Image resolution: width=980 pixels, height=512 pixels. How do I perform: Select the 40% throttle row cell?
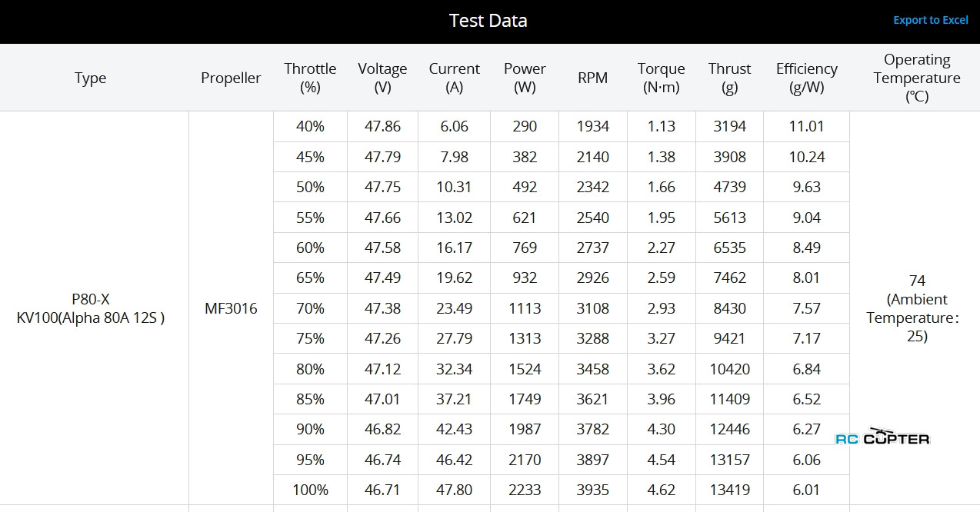(310, 127)
